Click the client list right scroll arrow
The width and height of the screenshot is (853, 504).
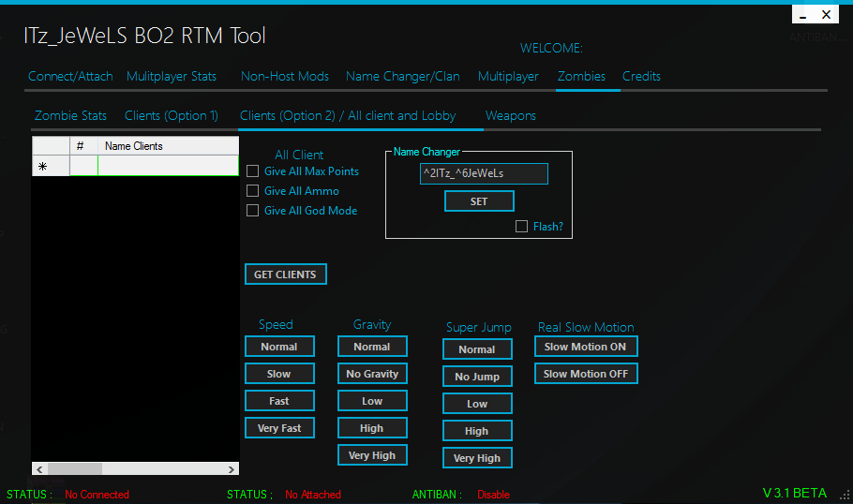click(232, 468)
